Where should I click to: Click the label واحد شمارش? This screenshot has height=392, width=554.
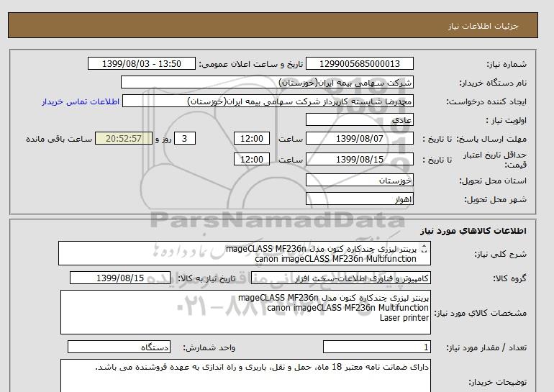point(209,348)
